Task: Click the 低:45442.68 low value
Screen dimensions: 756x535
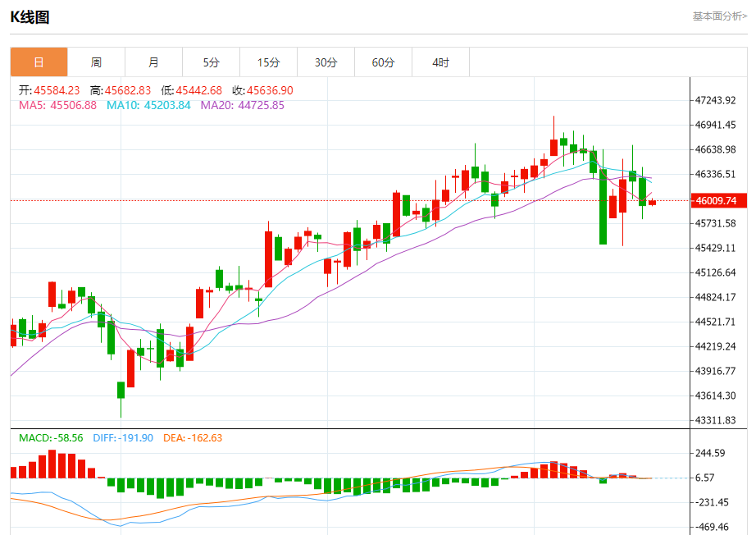Action: [x=191, y=90]
